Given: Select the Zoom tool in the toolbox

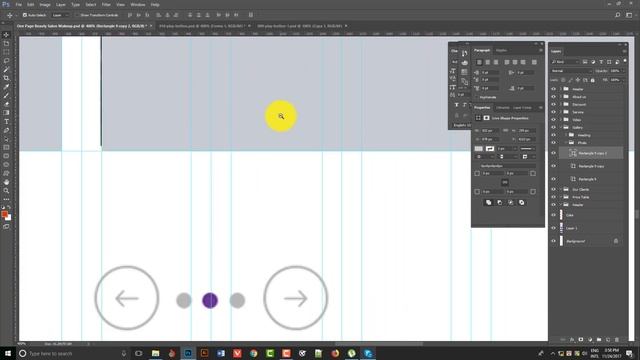Looking at the screenshot, I should tap(6, 191).
